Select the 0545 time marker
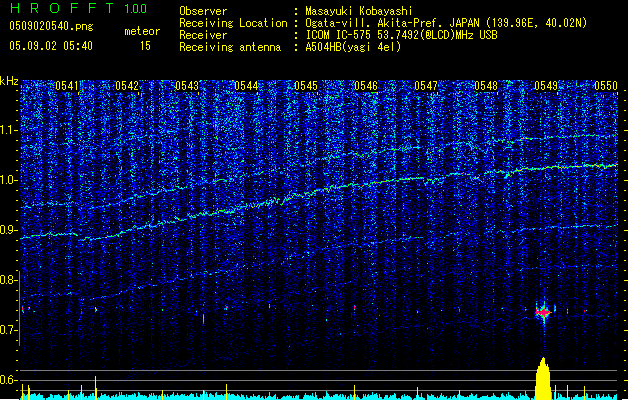Viewport: 629px width, 400px height. [x=306, y=86]
